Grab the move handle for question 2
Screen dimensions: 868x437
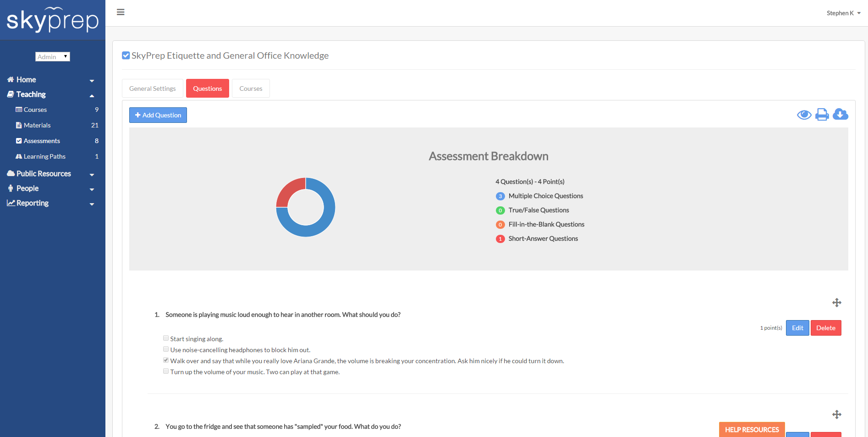837,415
